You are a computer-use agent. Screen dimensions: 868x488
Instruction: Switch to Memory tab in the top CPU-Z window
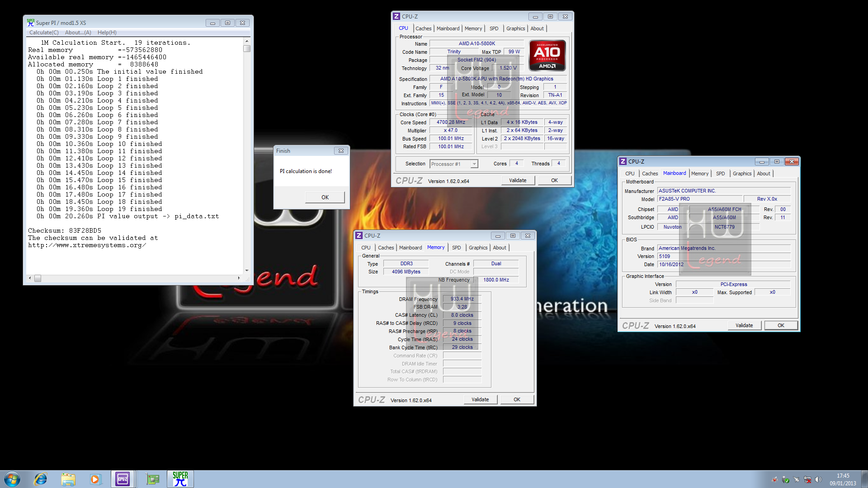click(473, 28)
